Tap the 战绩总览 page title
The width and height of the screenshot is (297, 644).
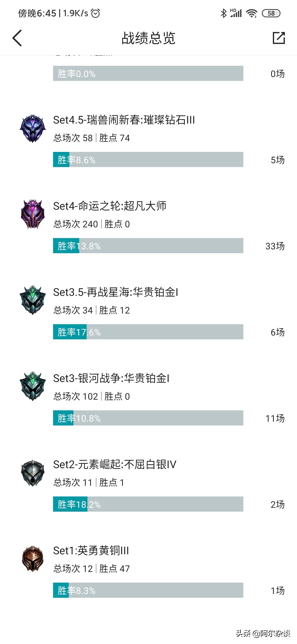148,38
